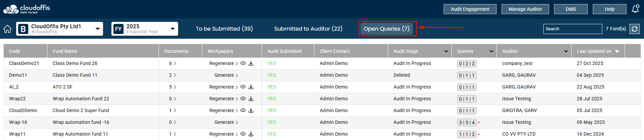
Task: Switch to the To be Submitted tab
Action: [x=224, y=29]
